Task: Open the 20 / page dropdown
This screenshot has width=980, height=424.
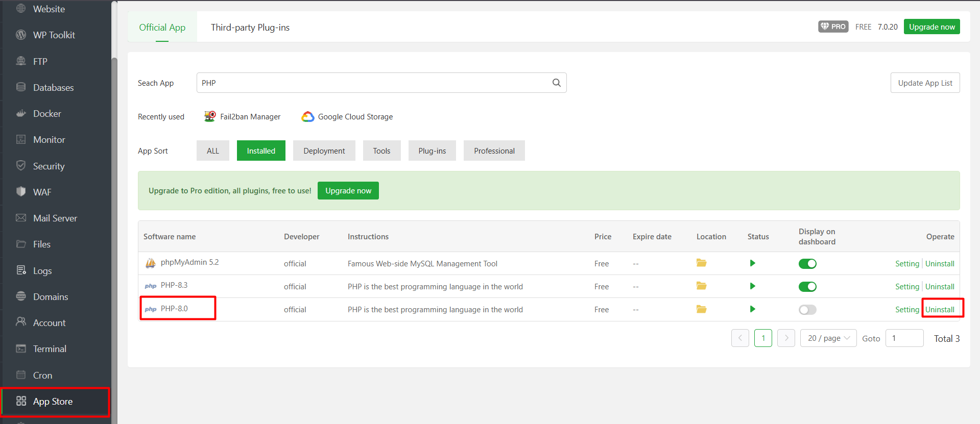Action: (828, 338)
